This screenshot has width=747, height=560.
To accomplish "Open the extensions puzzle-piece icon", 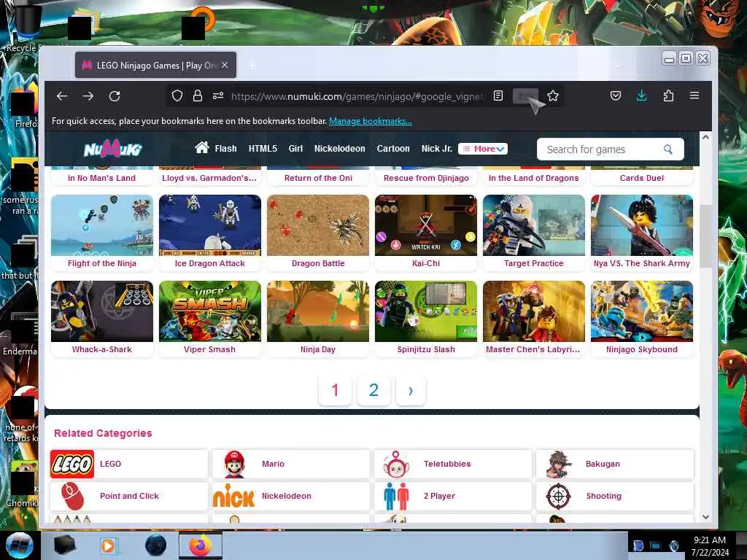I will pos(668,96).
